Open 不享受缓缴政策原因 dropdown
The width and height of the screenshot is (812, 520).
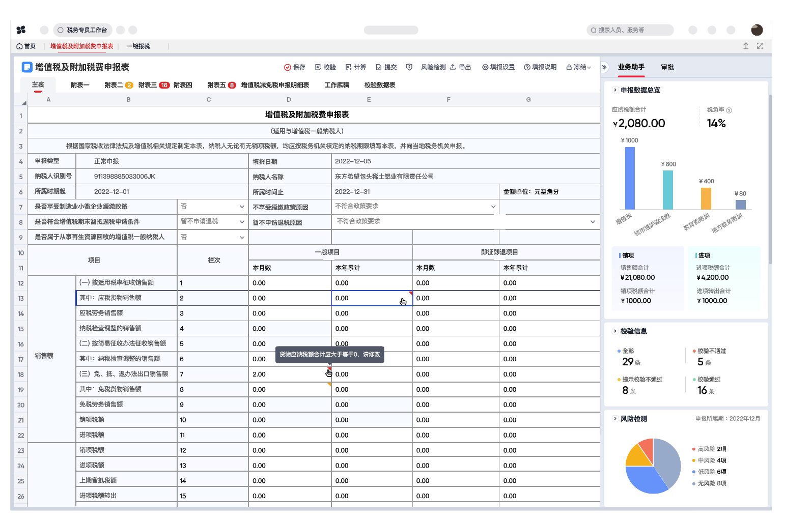415,207
